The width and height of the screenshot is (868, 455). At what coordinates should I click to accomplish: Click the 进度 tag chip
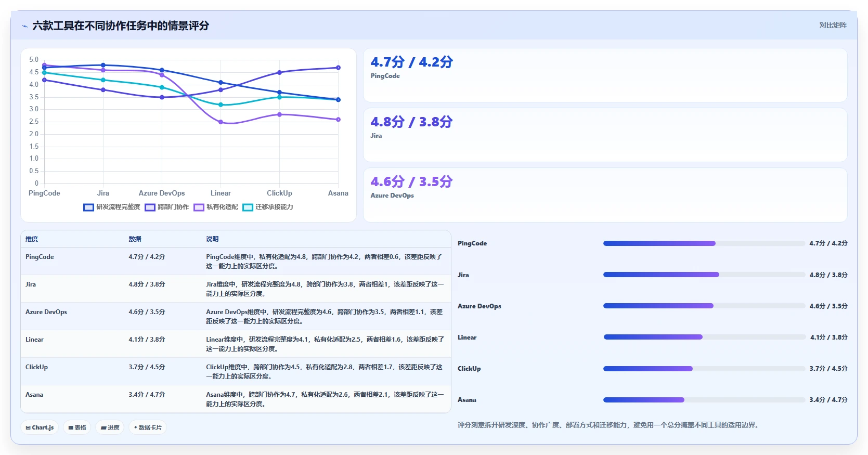pos(110,427)
